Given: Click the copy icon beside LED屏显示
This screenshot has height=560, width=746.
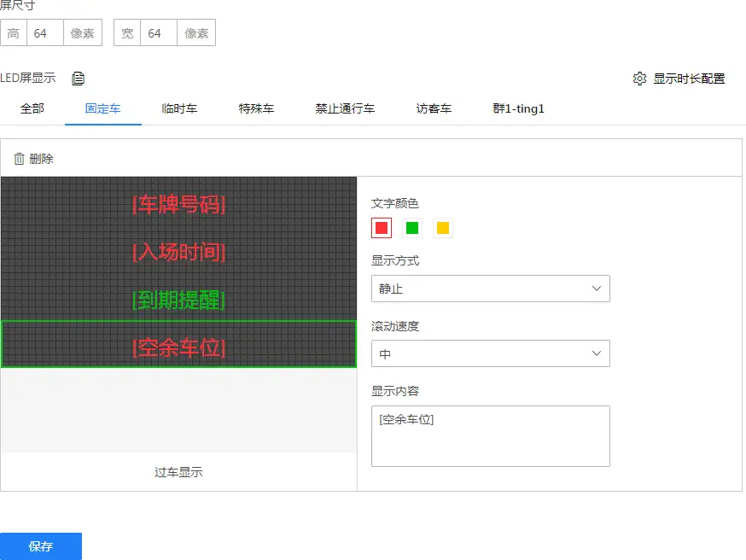Looking at the screenshot, I should [79, 79].
